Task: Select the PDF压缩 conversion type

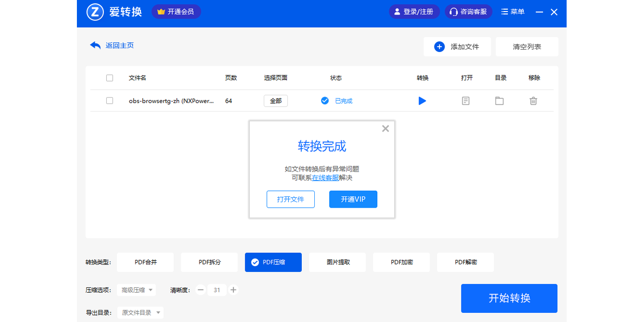Action: [273, 262]
